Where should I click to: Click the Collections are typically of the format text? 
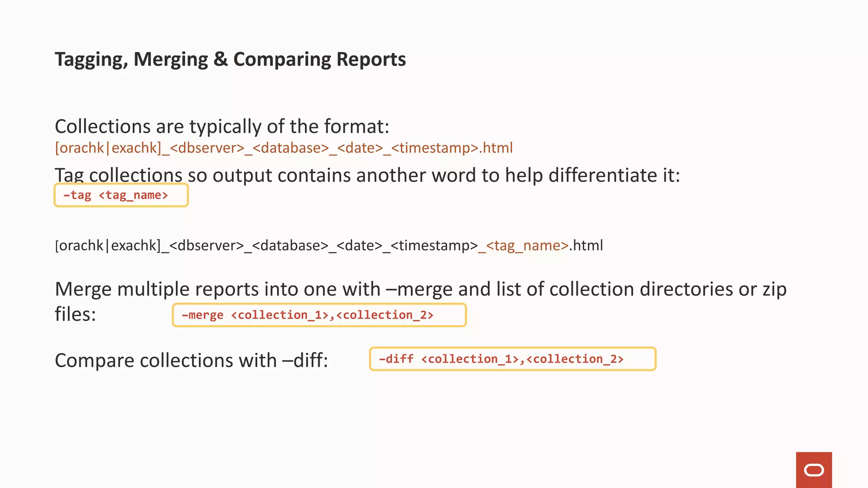tap(222, 126)
